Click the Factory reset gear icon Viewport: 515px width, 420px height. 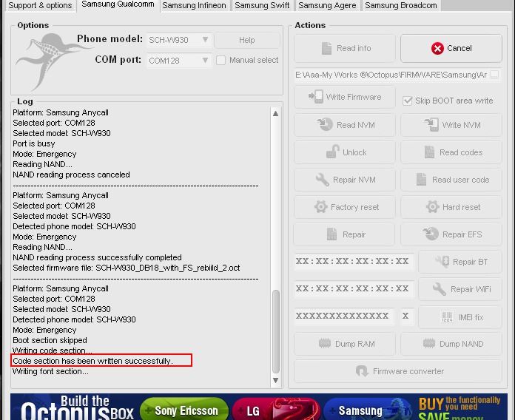click(321, 207)
